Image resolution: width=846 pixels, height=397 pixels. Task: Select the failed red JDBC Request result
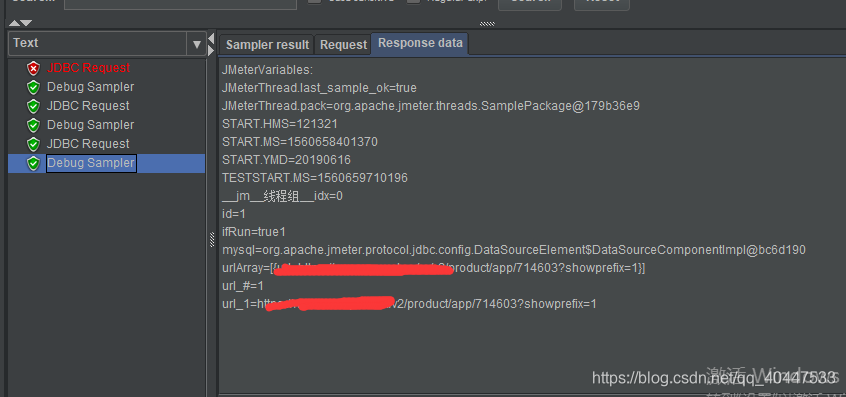click(x=88, y=68)
